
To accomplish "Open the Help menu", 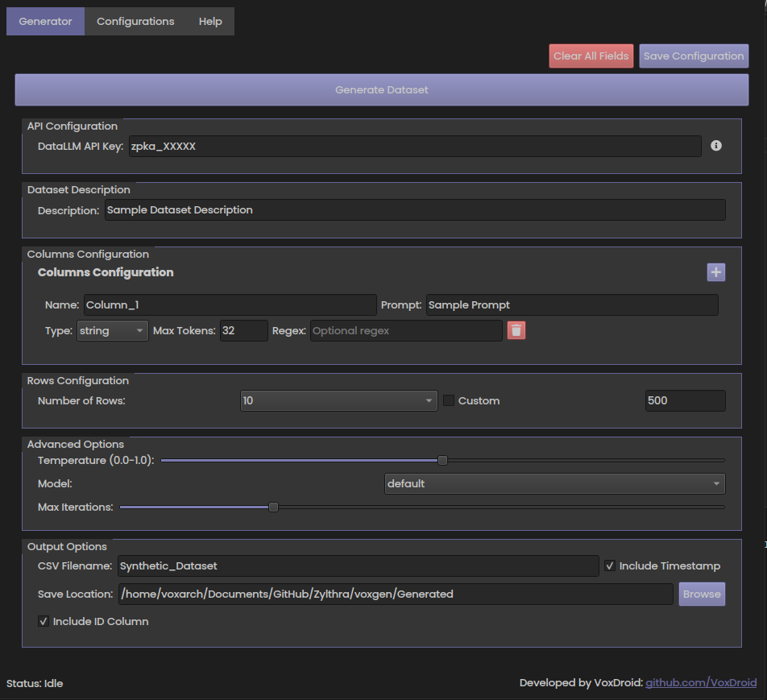I will click(209, 21).
